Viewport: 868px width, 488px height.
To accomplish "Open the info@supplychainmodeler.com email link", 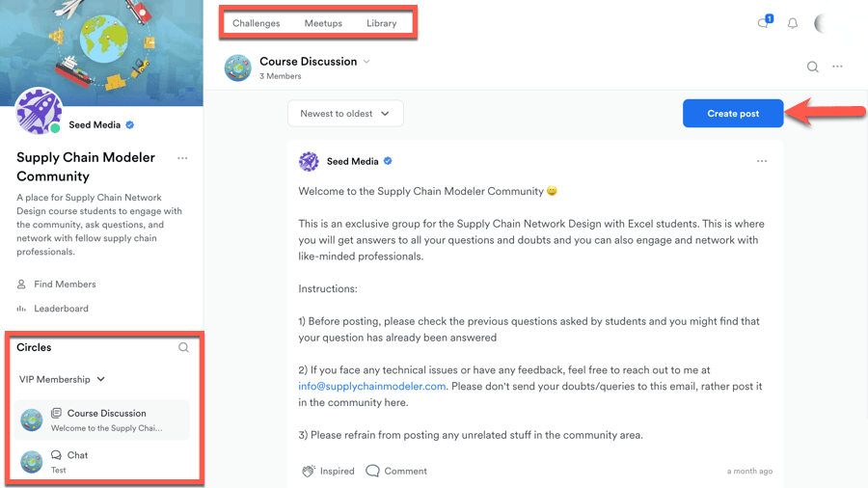I will click(x=372, y=386).
